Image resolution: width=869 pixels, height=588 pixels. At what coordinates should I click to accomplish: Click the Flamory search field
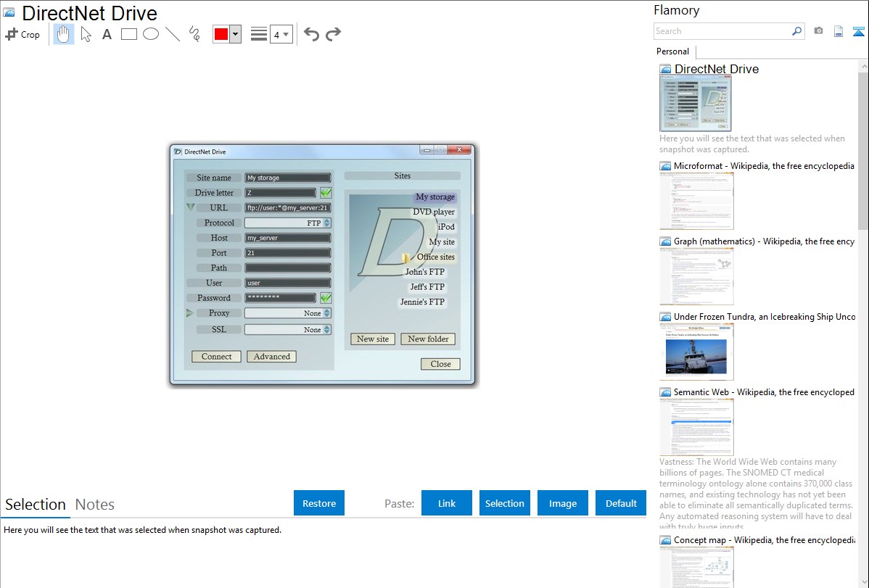pos(722,31)
